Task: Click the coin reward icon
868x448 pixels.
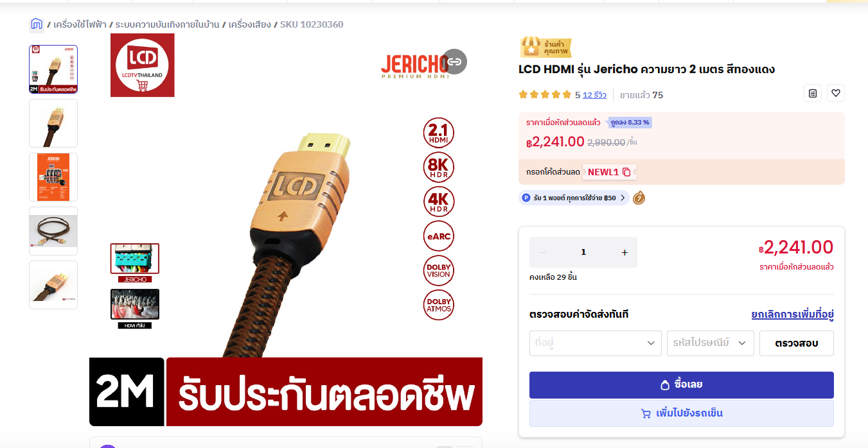Action: point(639,198)
